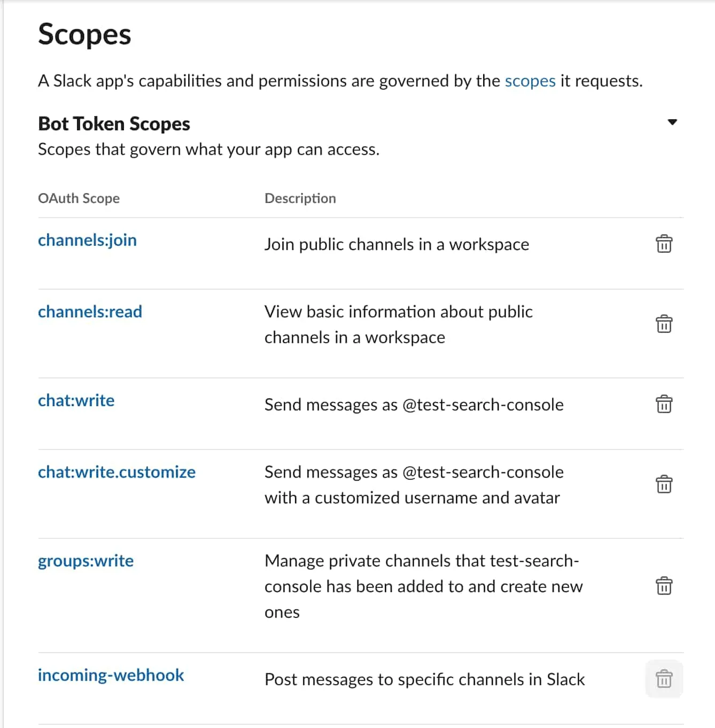Delete the groups:write scope via trash icon

pos(664,586)
